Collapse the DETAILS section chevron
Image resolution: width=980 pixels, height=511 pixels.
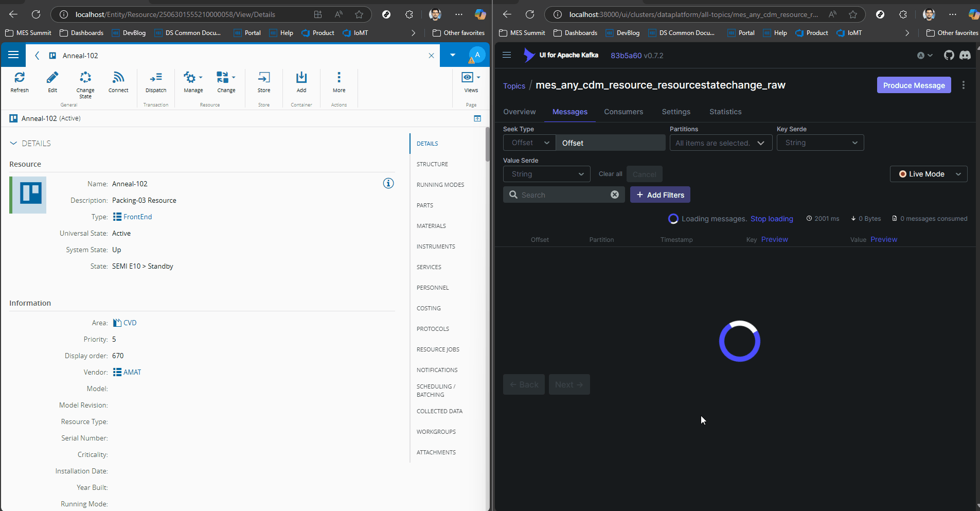click(13, 144)
